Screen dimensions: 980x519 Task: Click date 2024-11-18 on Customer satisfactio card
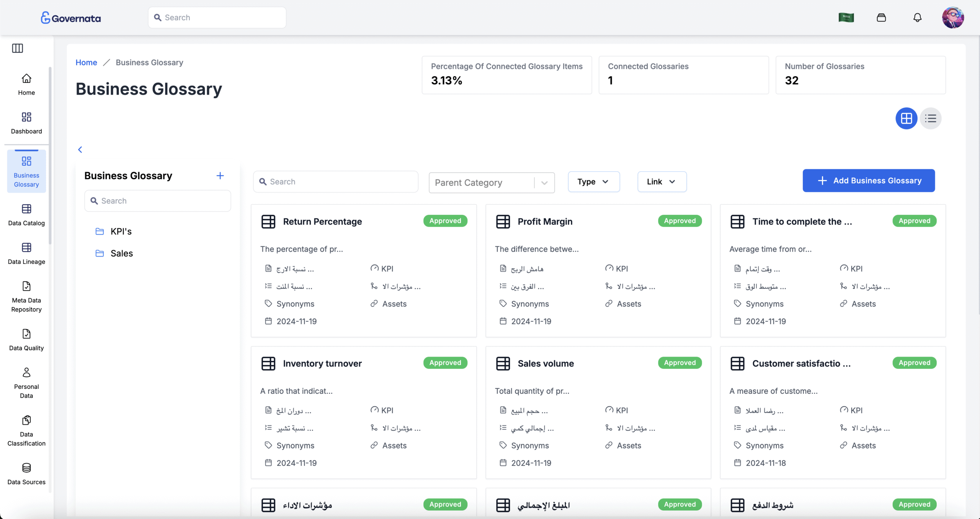[766, 463]
